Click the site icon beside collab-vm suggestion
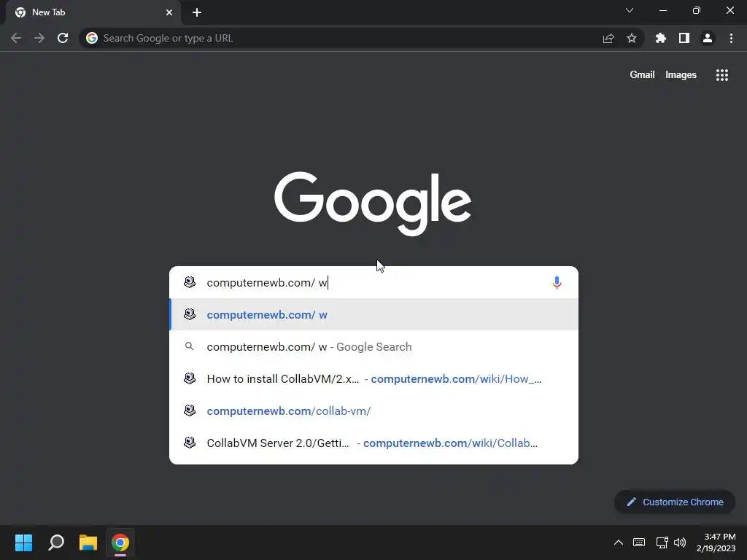 pyautogui.click(x=190, y=410)
